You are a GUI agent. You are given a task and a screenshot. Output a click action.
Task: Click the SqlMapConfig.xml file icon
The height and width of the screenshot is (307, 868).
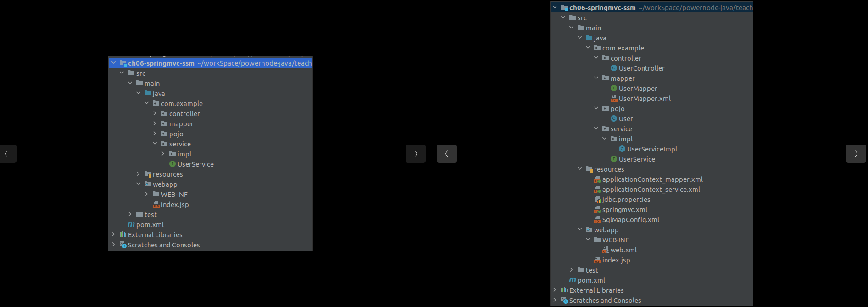597,219
